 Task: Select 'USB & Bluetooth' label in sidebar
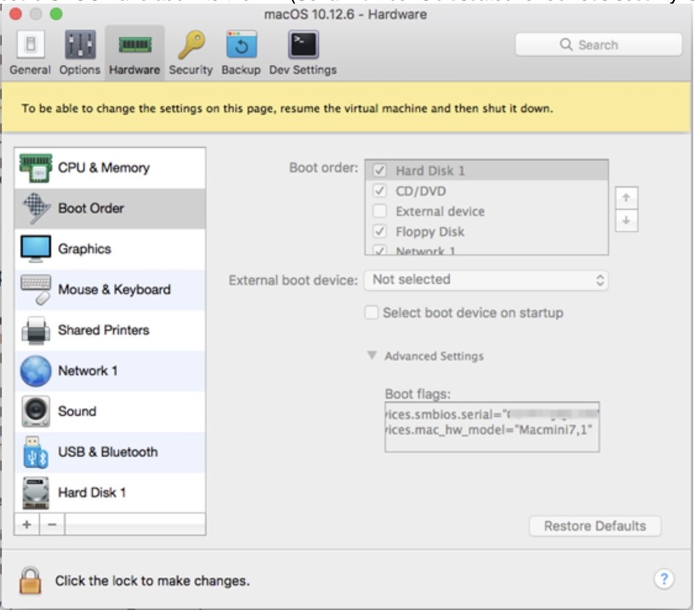click(x=108, y=453)
